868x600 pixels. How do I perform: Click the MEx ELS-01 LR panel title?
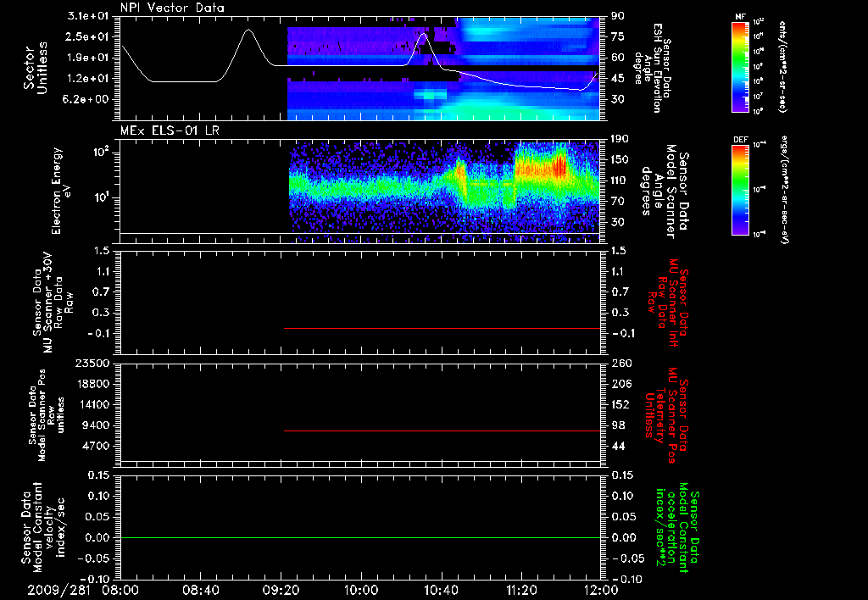tap(170, 131)
